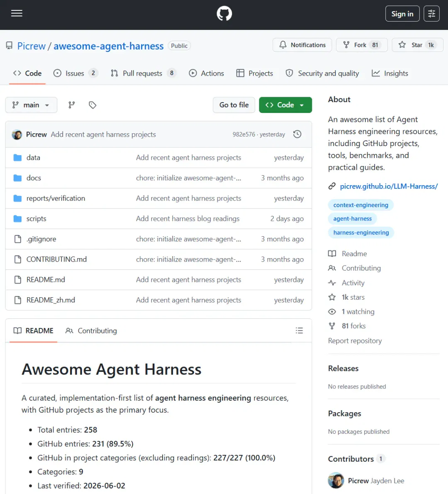The image size is (448, 494).
Task: Select the agent-harness topic tag
Action: [352, 219]
